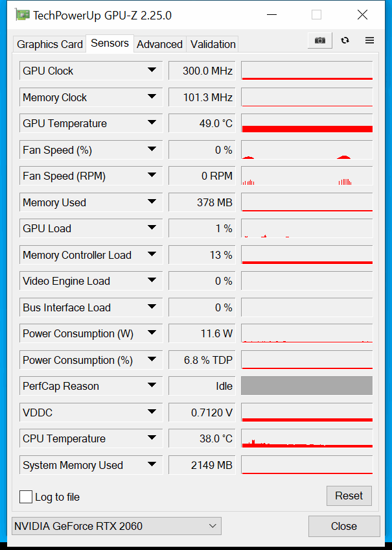Click the camera screenshot icon
The width and height of the screenshot is (392, 550).
pos(320,40)
